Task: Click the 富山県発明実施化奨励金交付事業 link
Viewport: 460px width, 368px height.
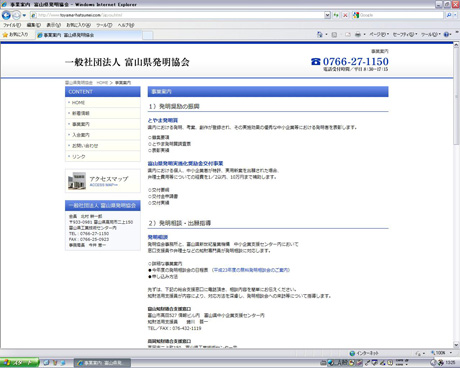Action: point(185,164)
